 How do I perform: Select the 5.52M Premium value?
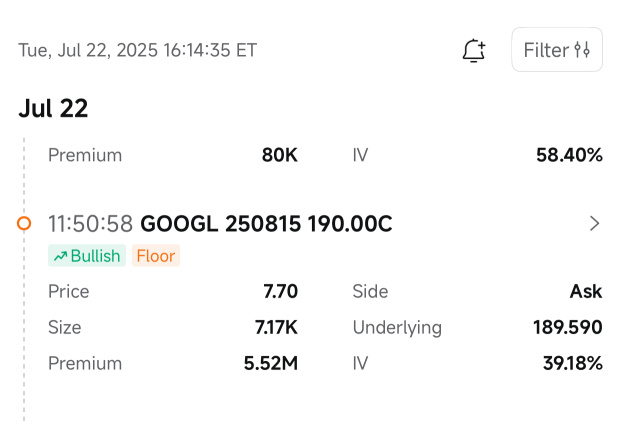[271, 363]
